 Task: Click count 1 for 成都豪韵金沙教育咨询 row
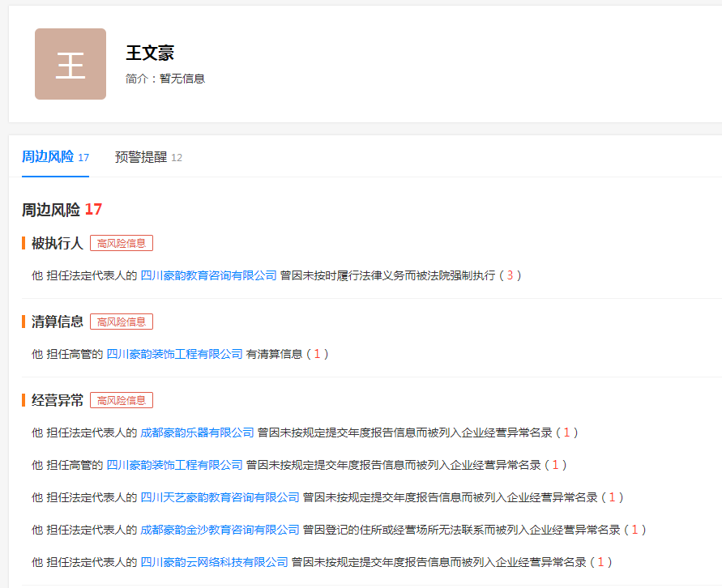tap(634, 530)
